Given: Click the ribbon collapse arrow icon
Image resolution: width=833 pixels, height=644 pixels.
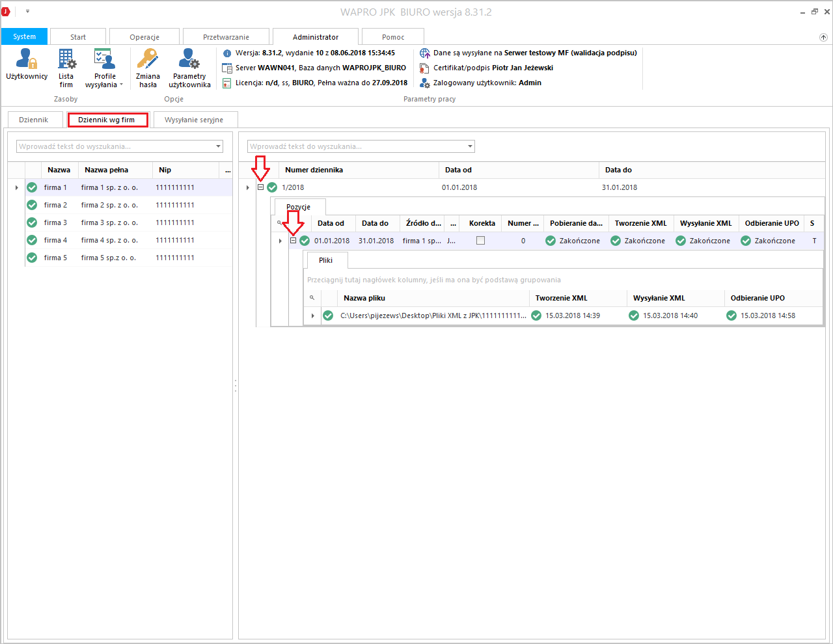Looking at the screenshot, I should (823, 37).
